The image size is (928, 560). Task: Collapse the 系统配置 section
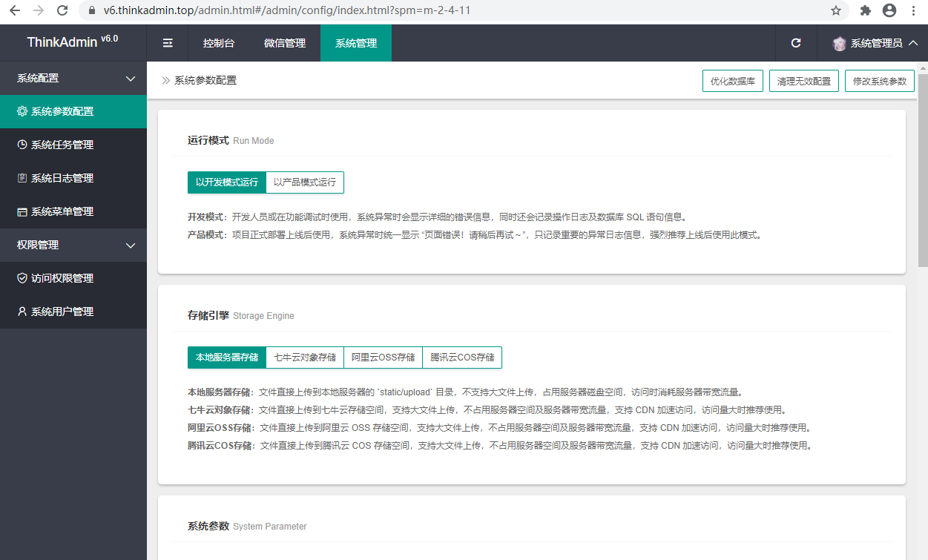tap(73, 77)
